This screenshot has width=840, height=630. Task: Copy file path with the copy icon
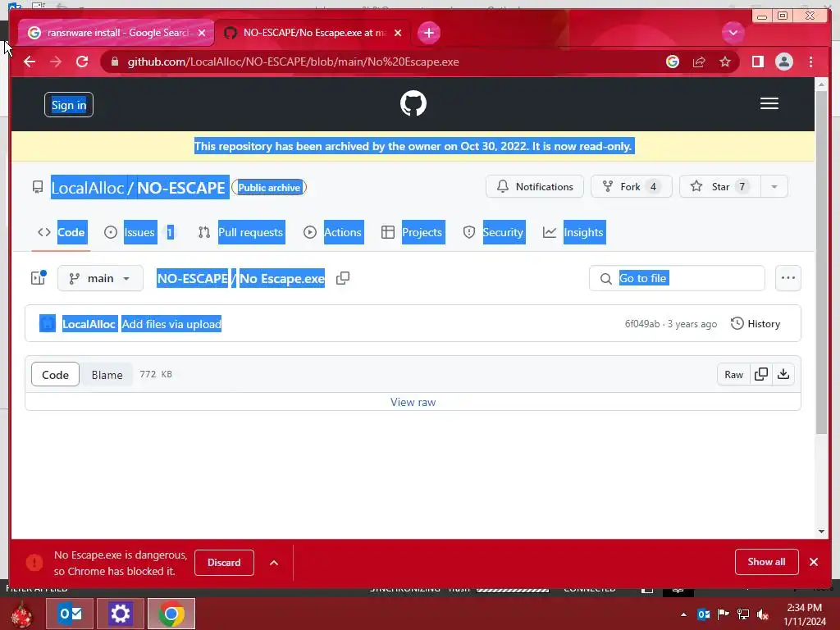343,278
